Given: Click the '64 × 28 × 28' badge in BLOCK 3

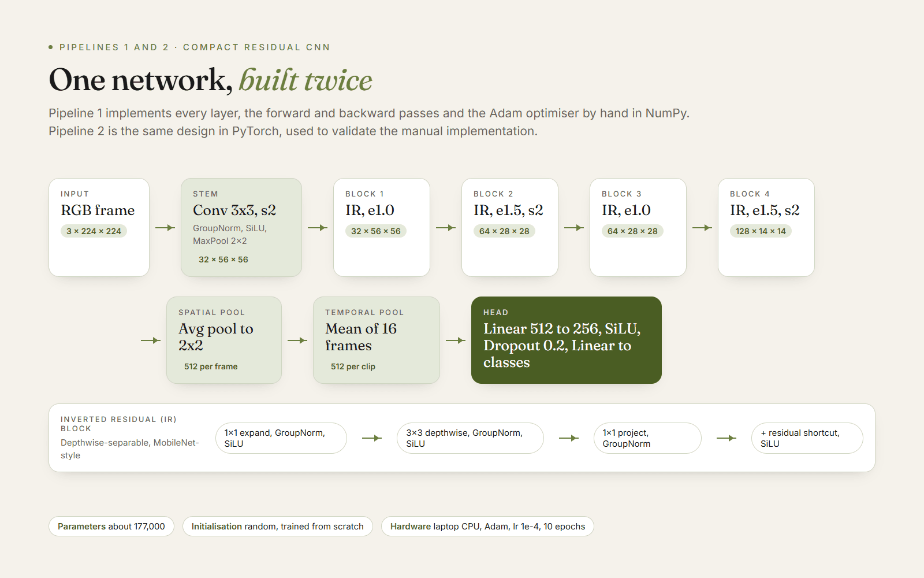Looking at the screenshot, I should point(632,231).
